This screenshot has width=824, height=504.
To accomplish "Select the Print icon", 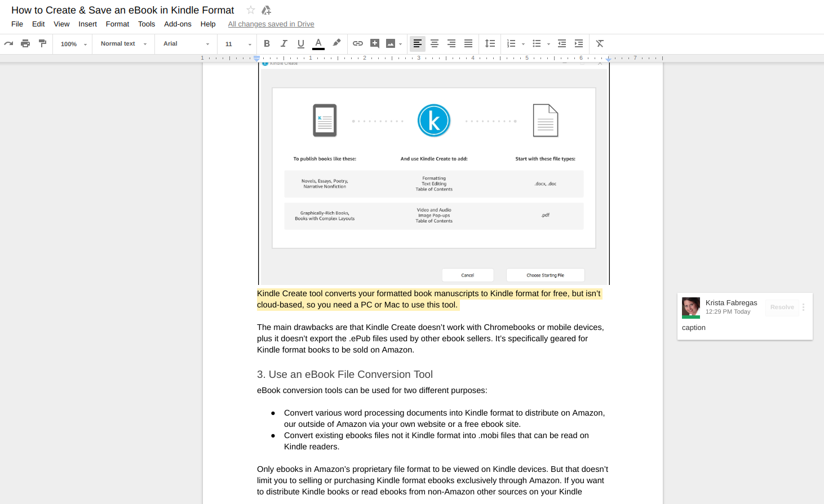I will click(25, 43).
